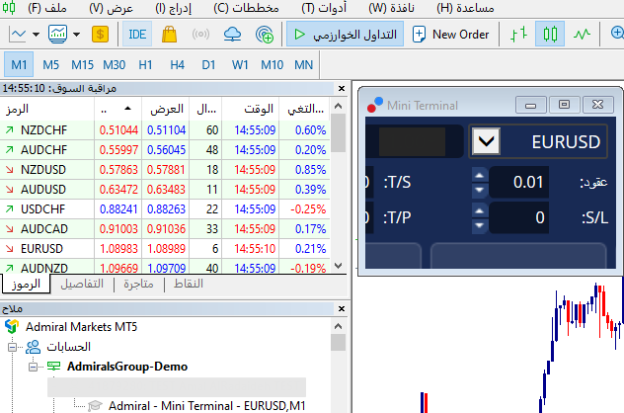Open the مخططات (C) menu
The height and width of the screenshot is (413, 624).
click(246, 8)
